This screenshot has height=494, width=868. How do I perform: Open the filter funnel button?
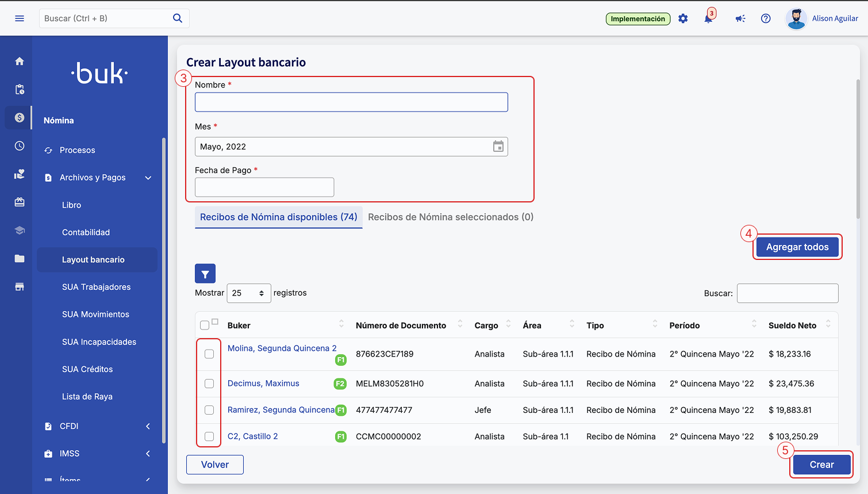tap(205, 274)
